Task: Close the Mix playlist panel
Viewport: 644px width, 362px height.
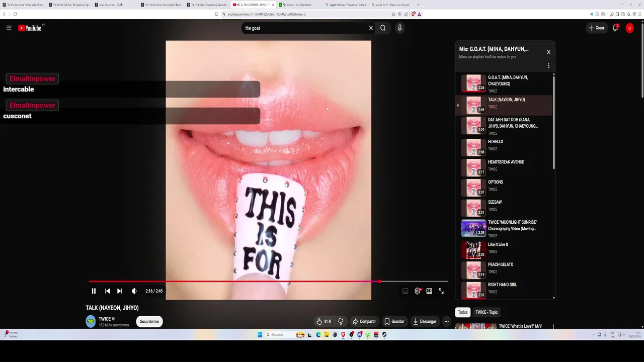Action: click(548, 52)
